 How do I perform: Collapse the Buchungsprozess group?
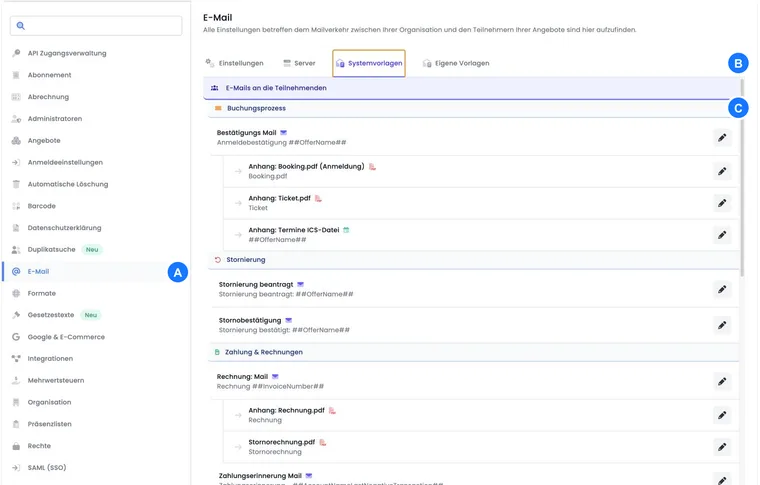tap(474, 108)
